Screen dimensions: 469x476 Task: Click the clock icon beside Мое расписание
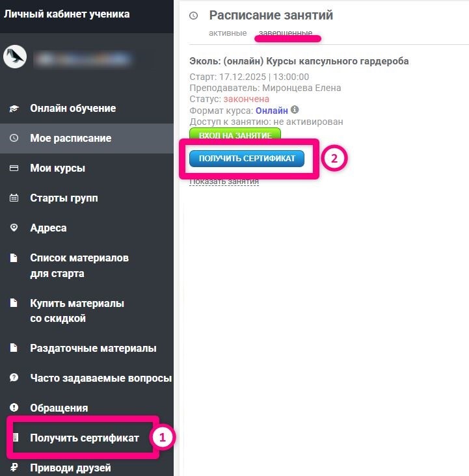[x=14, y=139]
